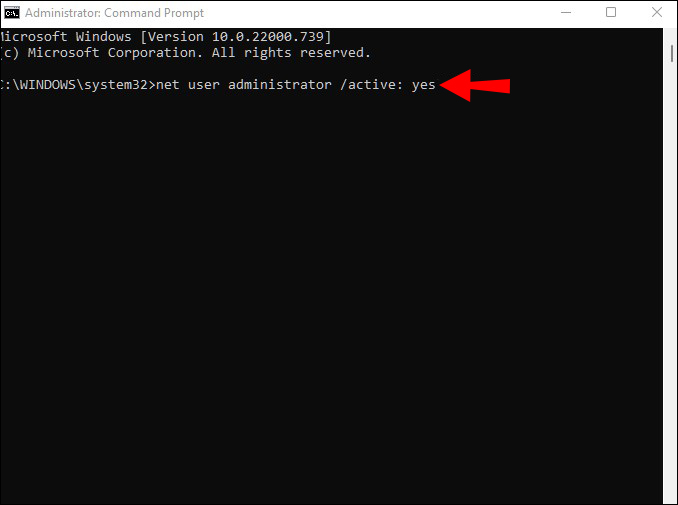
Task: Maximize the Command Prompt window
Action: click(611, 13)
